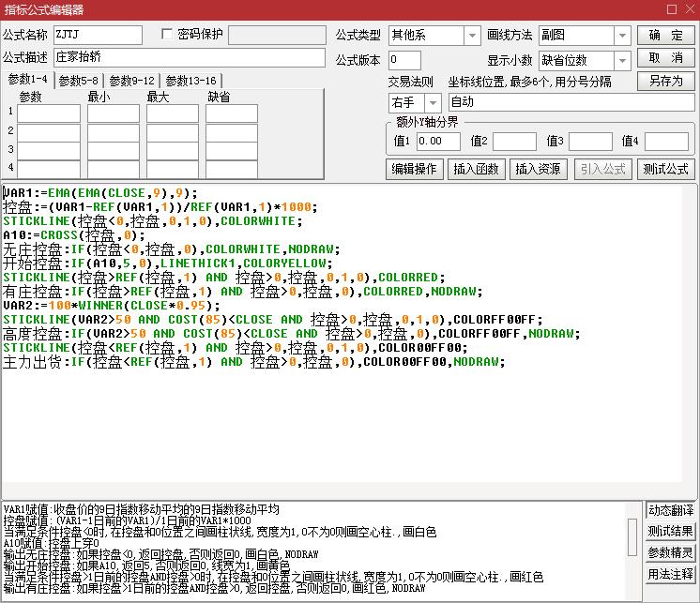
Task: Close the formula editor window
Action: tap(690, 9)
